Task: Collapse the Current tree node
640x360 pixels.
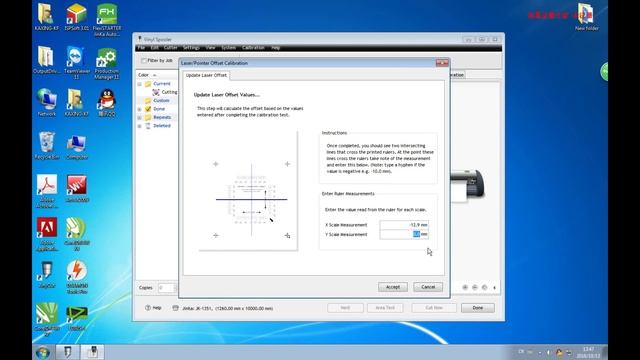Action: click(x=140, y=84)
